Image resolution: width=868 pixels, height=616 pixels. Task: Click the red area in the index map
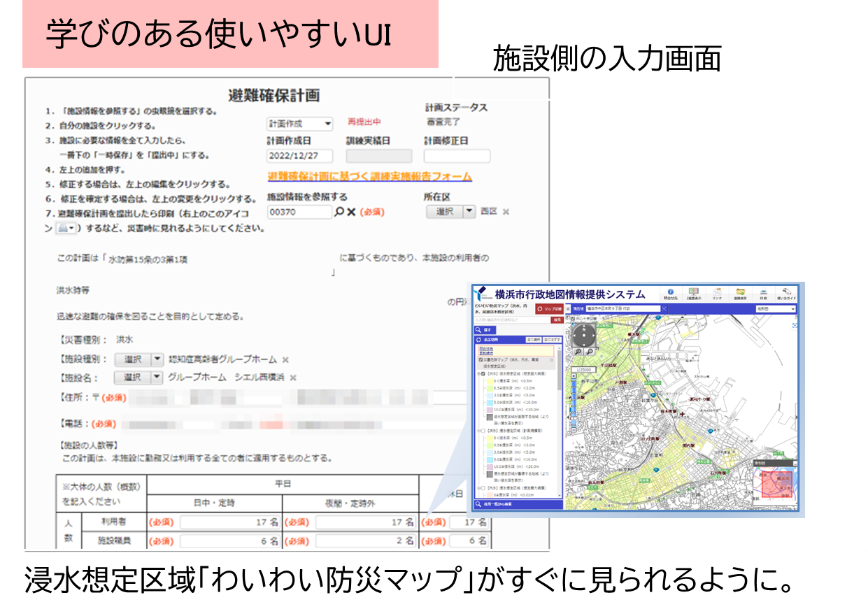[x=777, y=484]
